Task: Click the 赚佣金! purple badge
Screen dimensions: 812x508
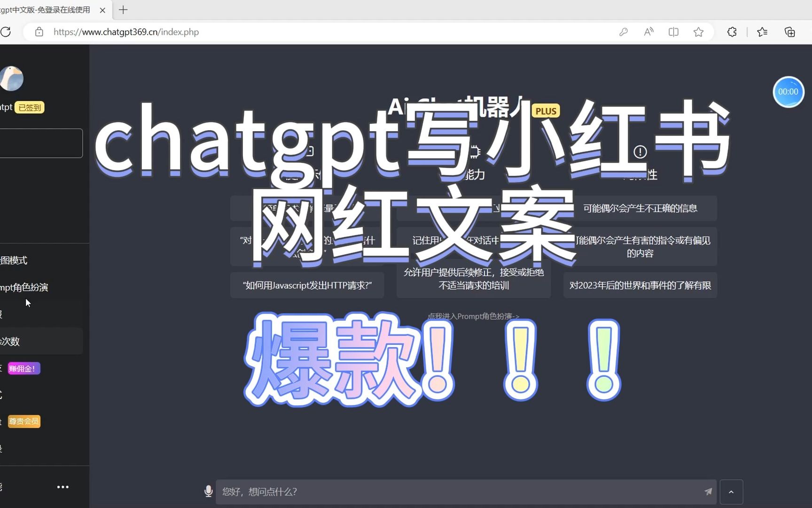Action: [x=23, y=368]
